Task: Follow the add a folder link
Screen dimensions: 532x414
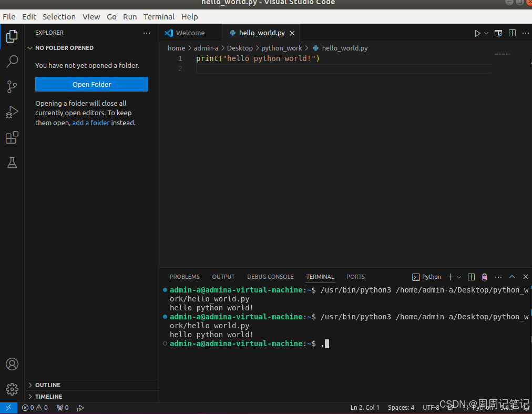Action: [90, 123]
